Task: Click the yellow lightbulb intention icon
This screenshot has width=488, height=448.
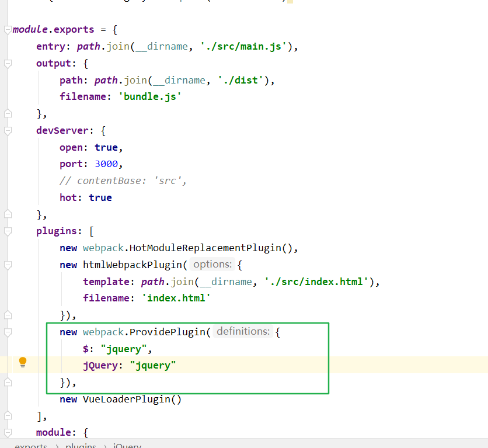Action: [23, 362]
